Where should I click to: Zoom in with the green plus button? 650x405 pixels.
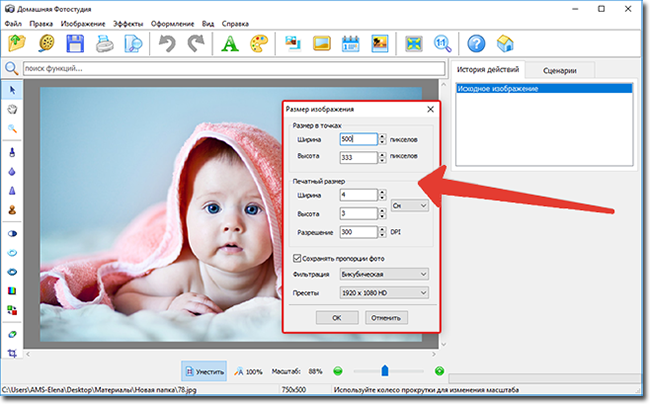[x=439, y=371]
